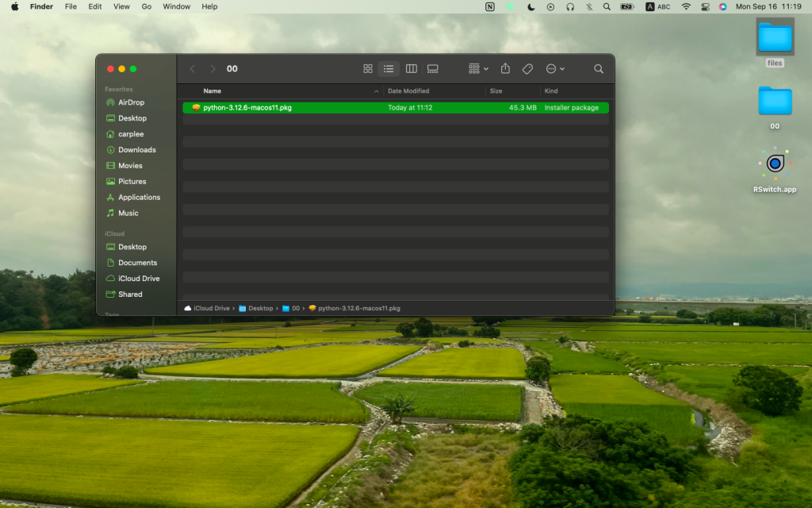
Task: Click the Bluetooth menu bar icon
Action: 589,6
